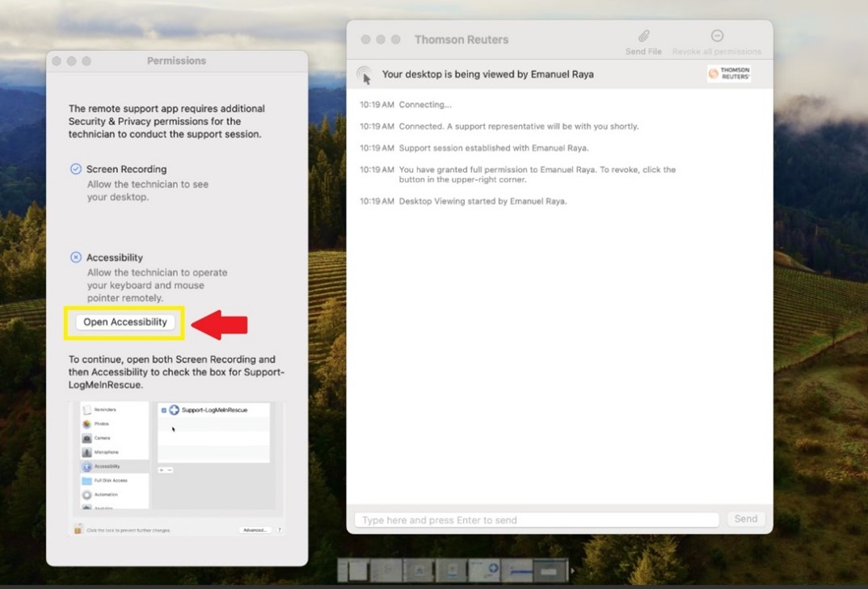The height and width of the screenshot is (589, 868).
Task: Click 'The remote support app requires additional' paragraph
Action: (166, 121)
